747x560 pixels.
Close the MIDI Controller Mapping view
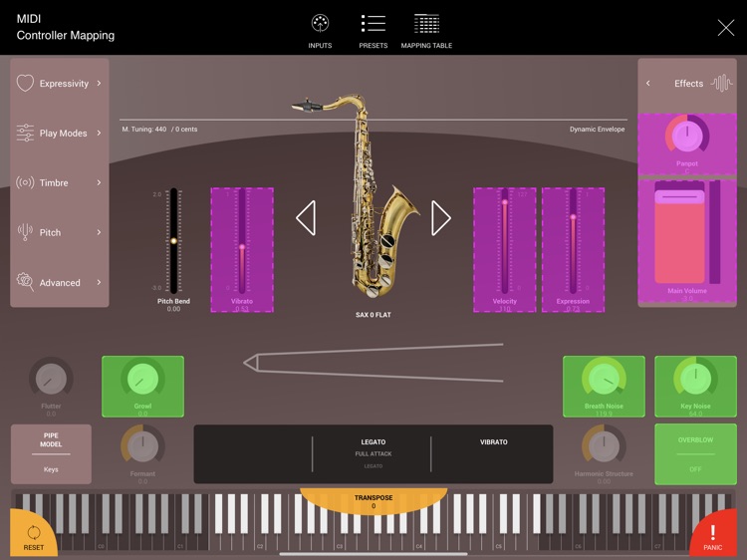coord(725,28)
